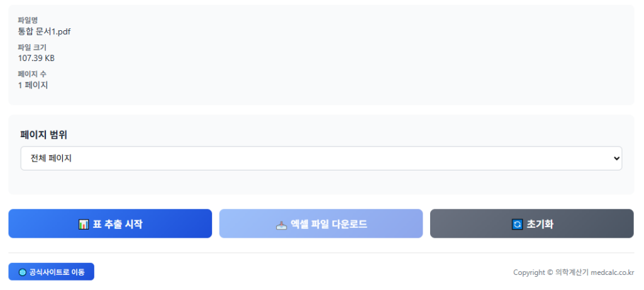The width and height of the screenshot is (644, 290).
Task: Click the download tray icon for Excel
Action: pos(282,224)
